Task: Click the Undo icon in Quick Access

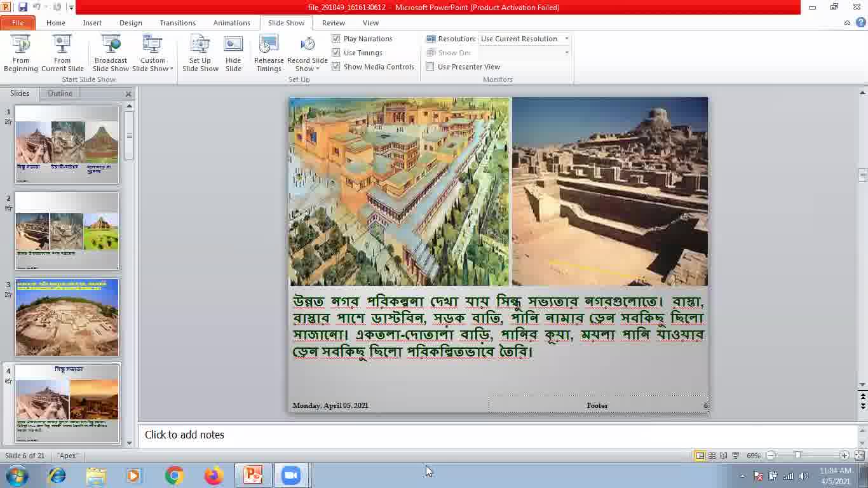Action: (x=37, y=7)
